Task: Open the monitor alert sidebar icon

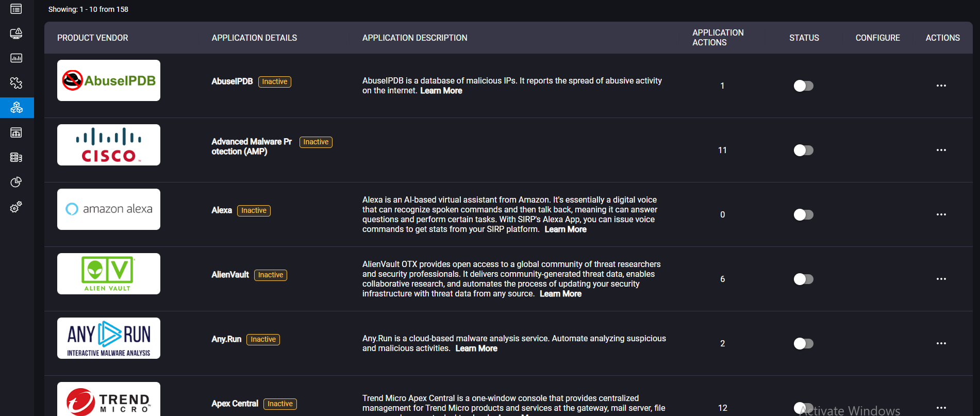Action: point(16,34)
